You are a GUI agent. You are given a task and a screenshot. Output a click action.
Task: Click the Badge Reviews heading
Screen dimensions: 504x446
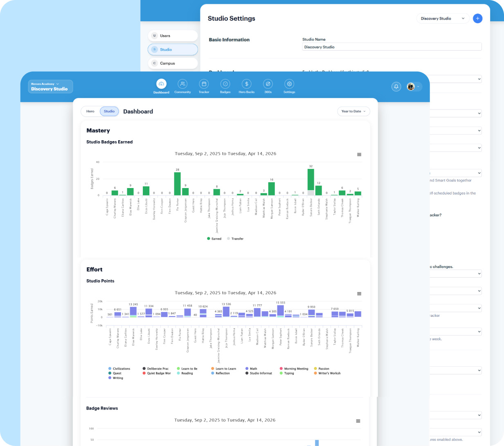[102, 408]
